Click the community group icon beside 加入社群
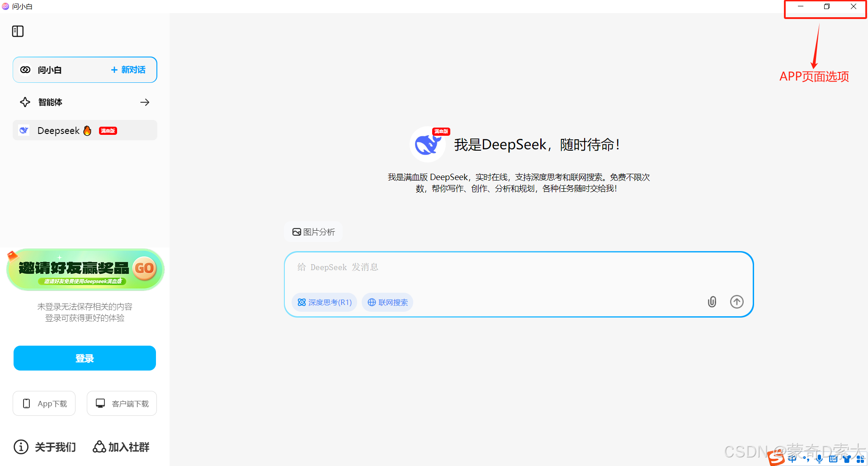This screenshot has width=868, height=466. pyautogui.click(x=99, y=447)
